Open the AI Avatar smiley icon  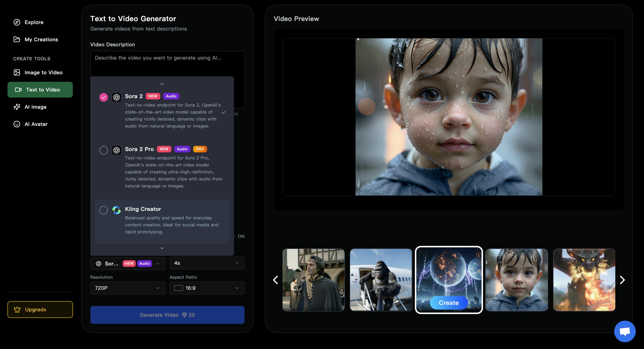(16, 124)
